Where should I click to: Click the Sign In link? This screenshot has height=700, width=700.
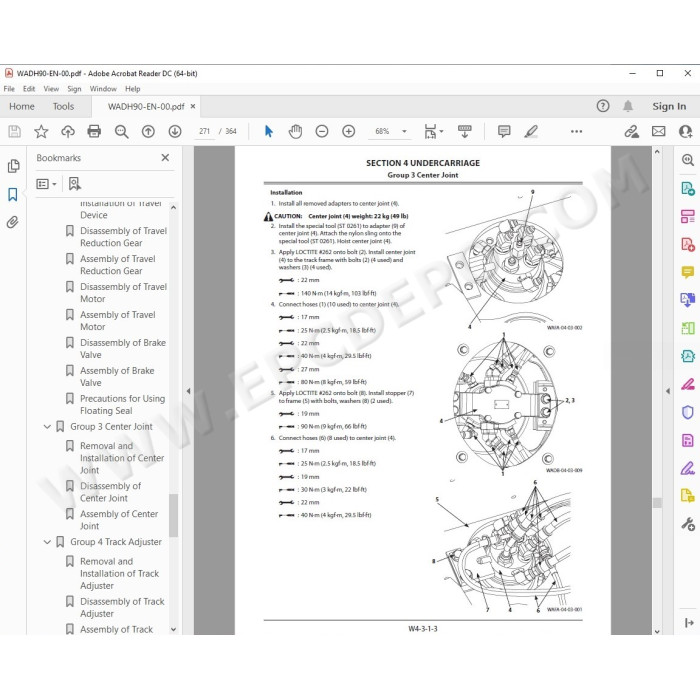pos(669,106)
